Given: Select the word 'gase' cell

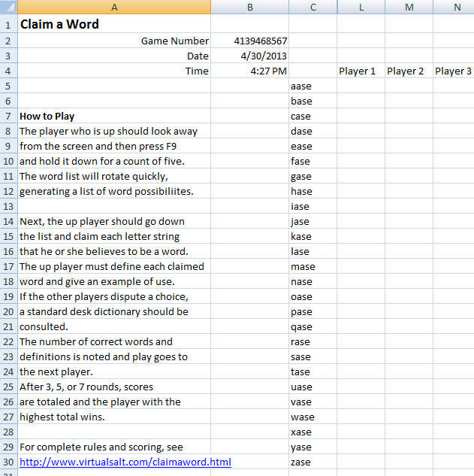Looking at the screenshot, I should (x=313, y=176).
